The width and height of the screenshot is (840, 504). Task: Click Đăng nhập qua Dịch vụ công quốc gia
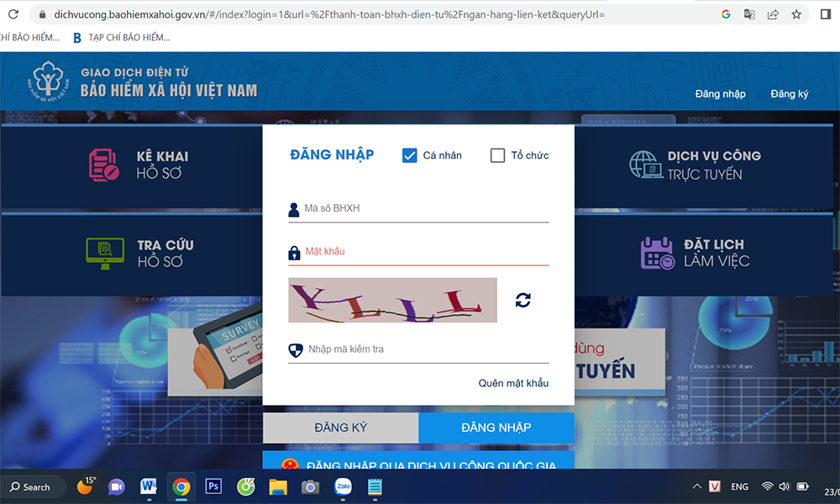coord(418,460)
